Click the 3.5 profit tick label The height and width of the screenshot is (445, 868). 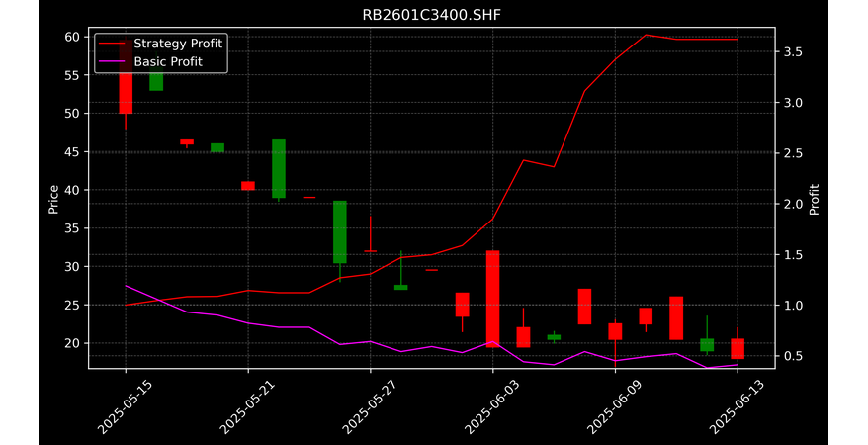[792, 52]
